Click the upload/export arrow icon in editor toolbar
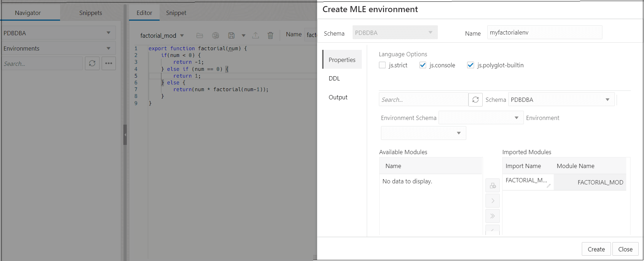Screen dimensions: 644x261 256,35
